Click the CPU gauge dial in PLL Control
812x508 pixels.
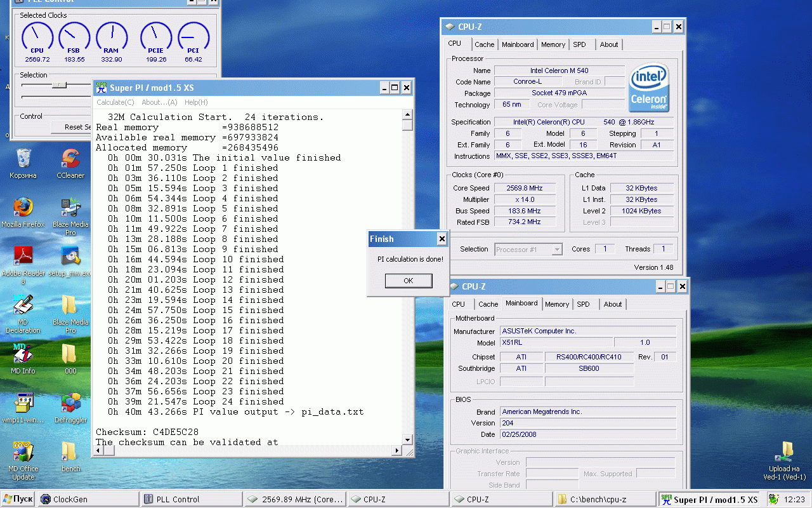37,37
